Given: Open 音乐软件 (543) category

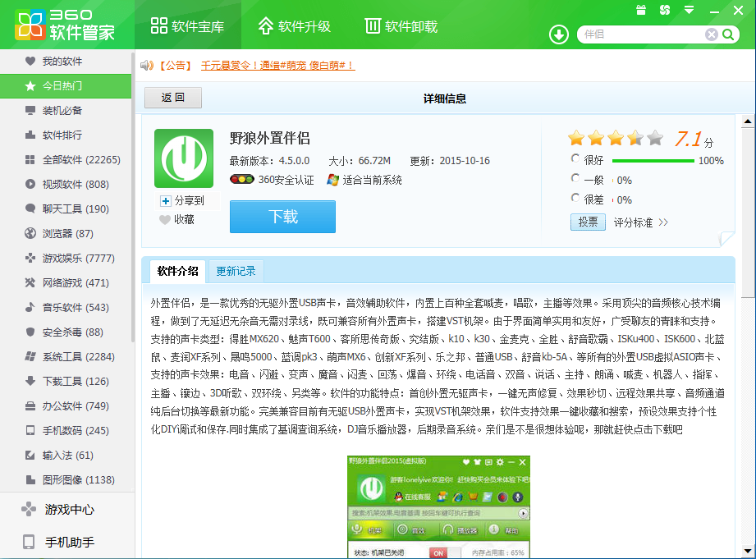Looking at the screenshot, I should click(x=66, y=307).
